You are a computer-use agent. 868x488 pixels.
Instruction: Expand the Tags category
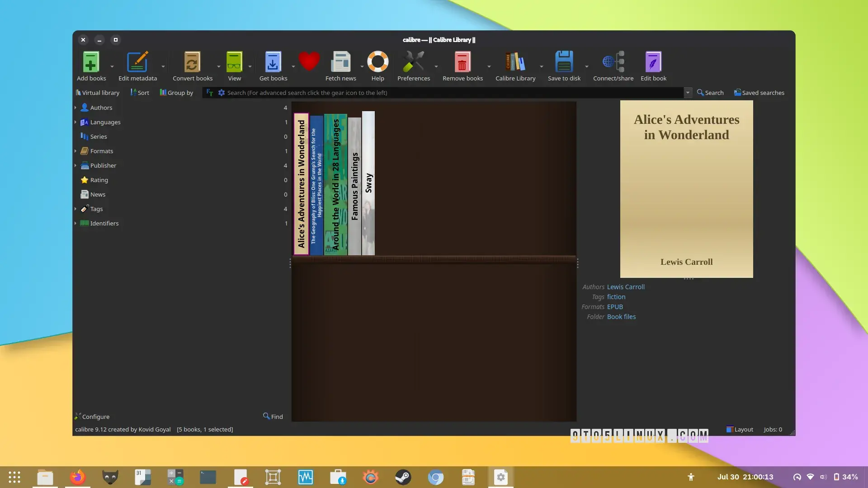(75, 209)
